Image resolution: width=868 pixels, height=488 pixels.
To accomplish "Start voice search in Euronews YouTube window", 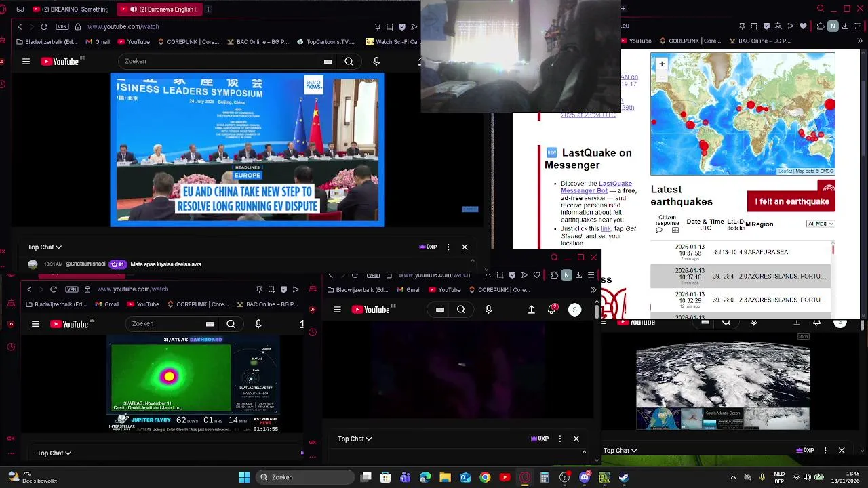I will pos(376,61).
